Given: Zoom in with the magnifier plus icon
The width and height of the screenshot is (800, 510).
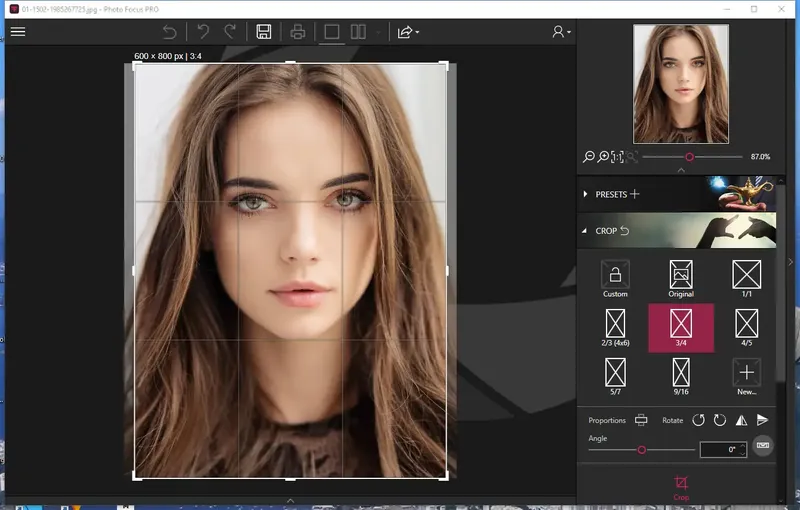Looking at the screenshot, I should [x=603, y=157].
